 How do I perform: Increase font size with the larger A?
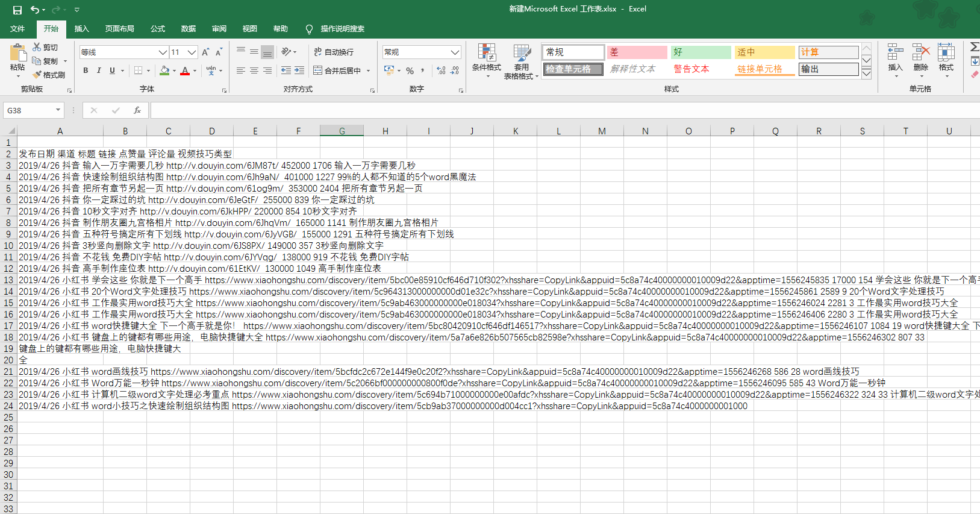(206, 52)
